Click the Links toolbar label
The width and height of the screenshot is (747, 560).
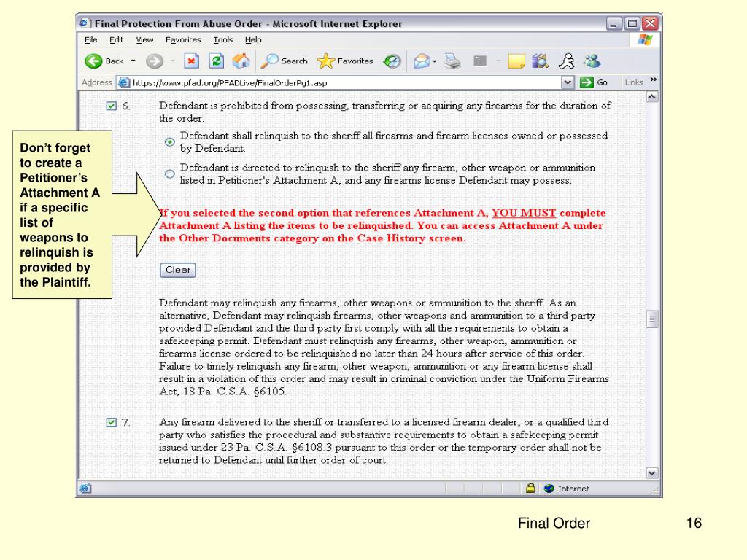[x=634, y=82]
